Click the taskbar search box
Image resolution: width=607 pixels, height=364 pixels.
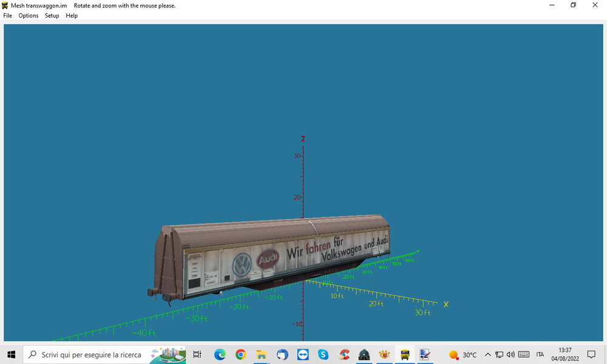tap(104, 354)
